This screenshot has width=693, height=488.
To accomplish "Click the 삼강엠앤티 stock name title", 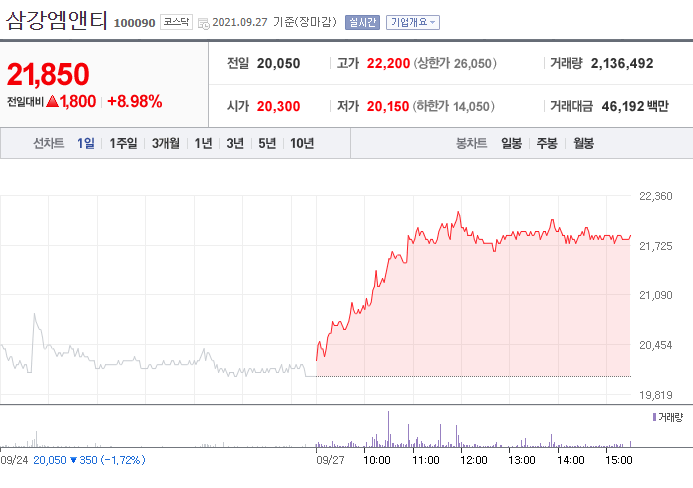I will tap(57, 20).
